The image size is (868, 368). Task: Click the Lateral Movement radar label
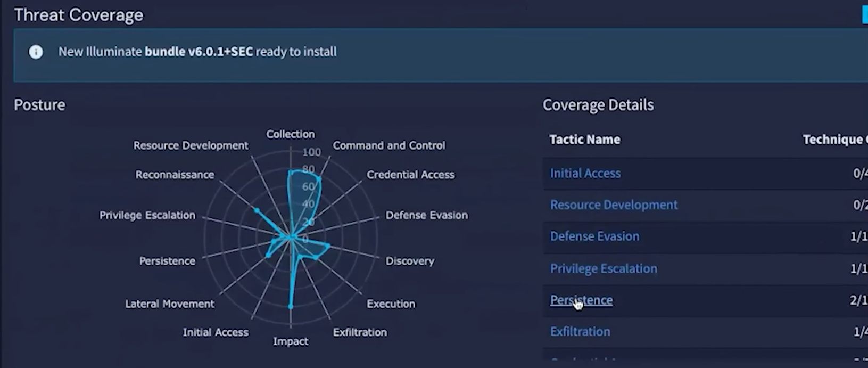(170, 304)
